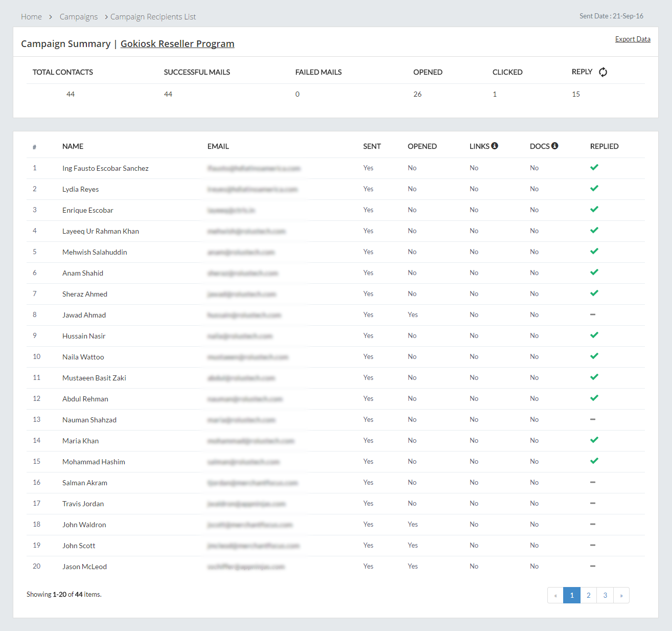
Task: Go to the previous page arrow
Action: tap(555, 595)
